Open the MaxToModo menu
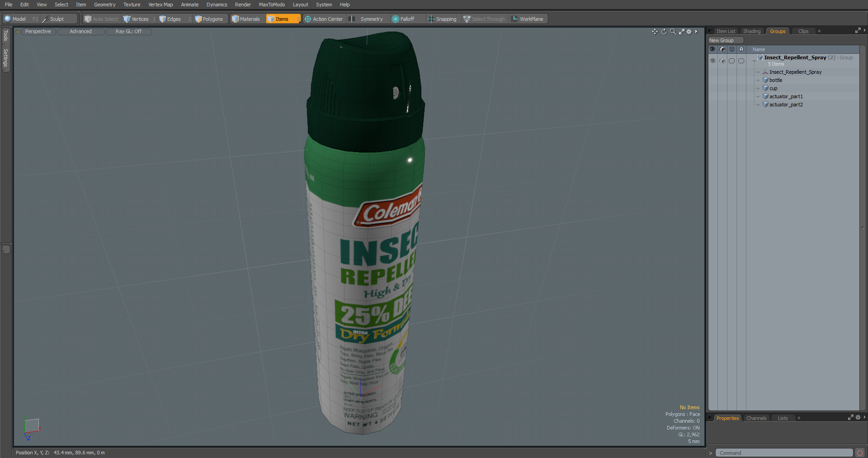The height and width of the screenshot is (458, 868). [272, 5]
